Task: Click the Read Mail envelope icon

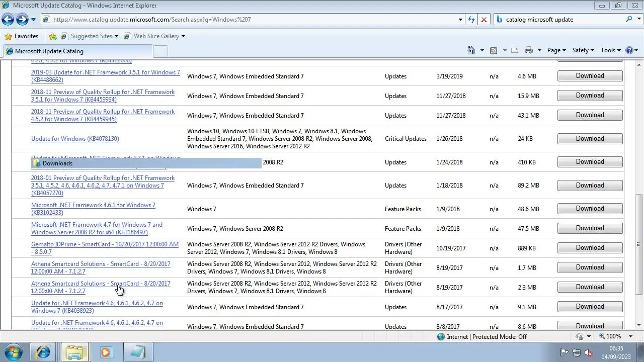Action: tap(515, 50)
